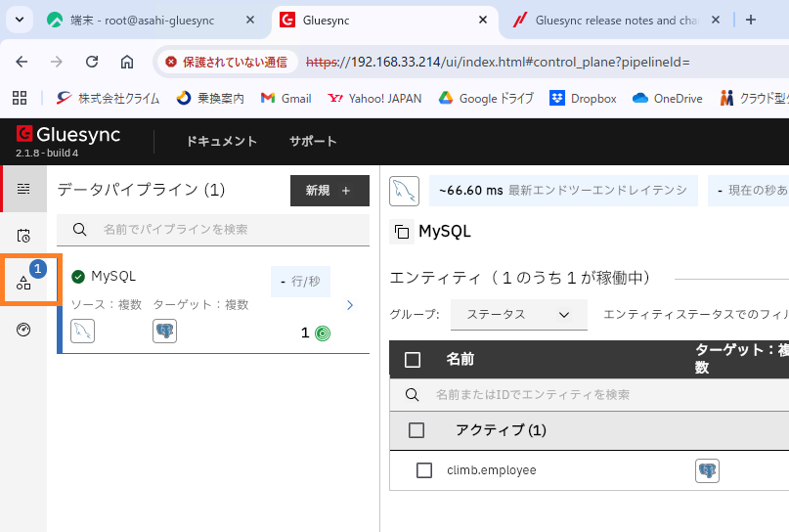The image size is (789, 532).
Task: Click the highlighted shapes icon with badge
Action: pos(24,282)
